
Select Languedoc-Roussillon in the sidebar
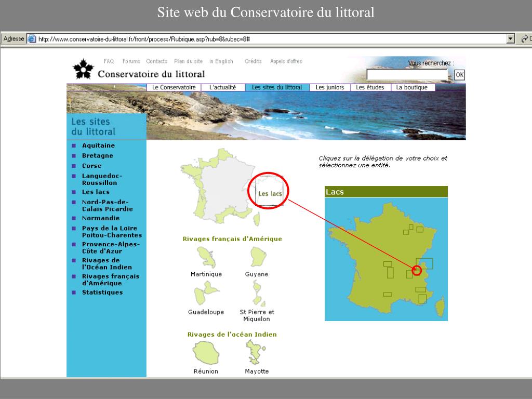[x=102, y=179]
